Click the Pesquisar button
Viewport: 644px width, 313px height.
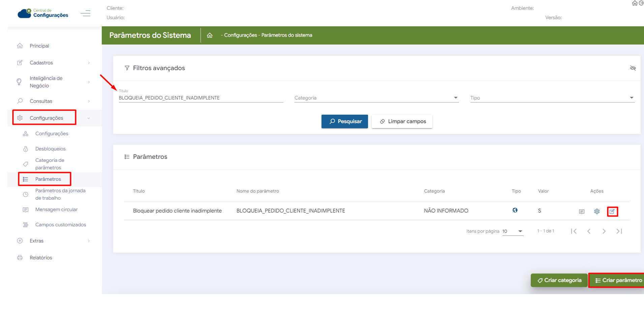click(344, 121)
